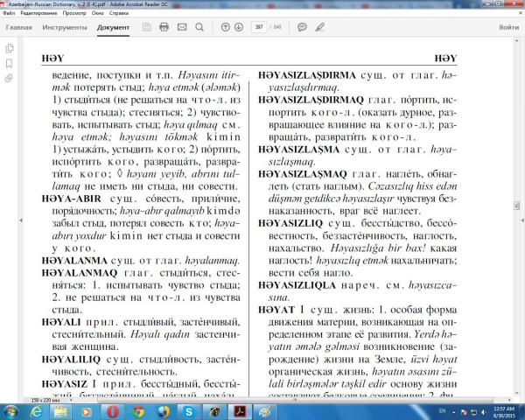The width and height of the screenshot is (525, 420).
Task: Open the bookmarks panel in left sidebar
Action: [x=9, y=63]
